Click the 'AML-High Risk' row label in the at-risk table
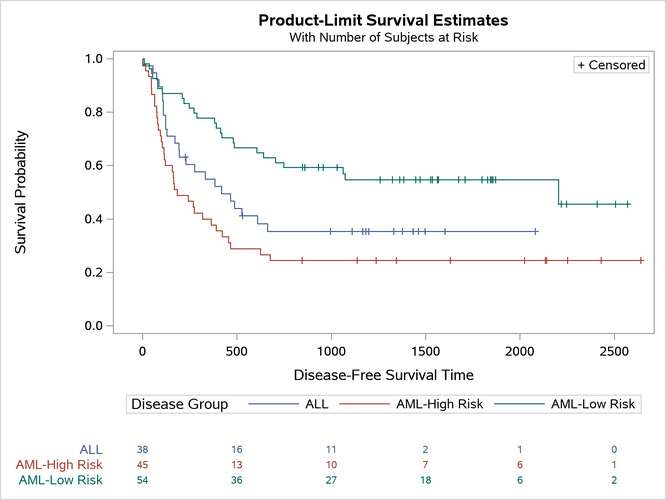The image size is (666, 500). tap(59, 465)
